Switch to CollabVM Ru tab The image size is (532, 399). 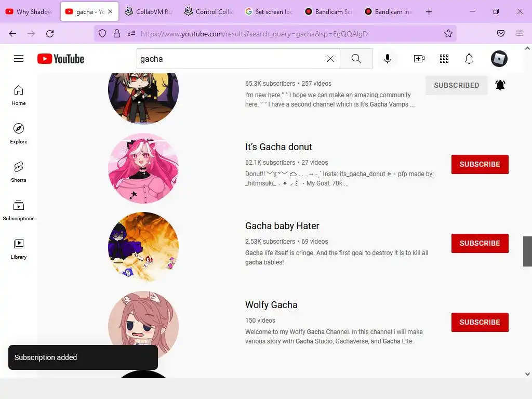coord(149,11)
